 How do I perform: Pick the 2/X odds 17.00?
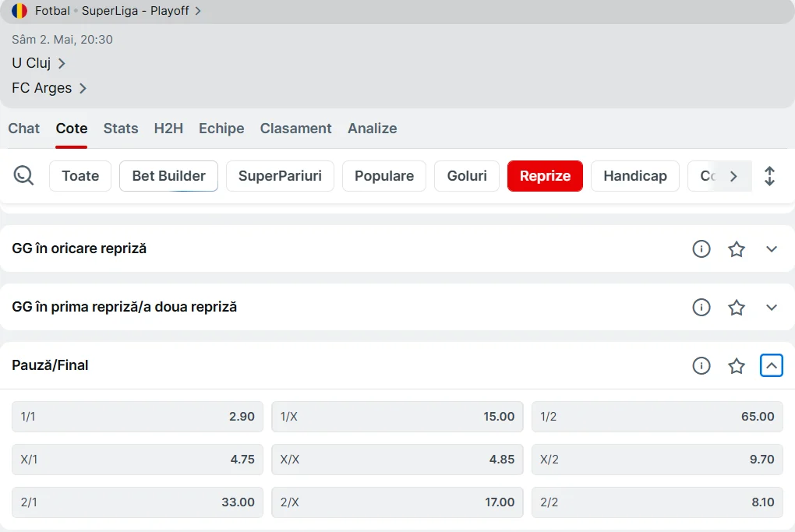tap(397, 502)
